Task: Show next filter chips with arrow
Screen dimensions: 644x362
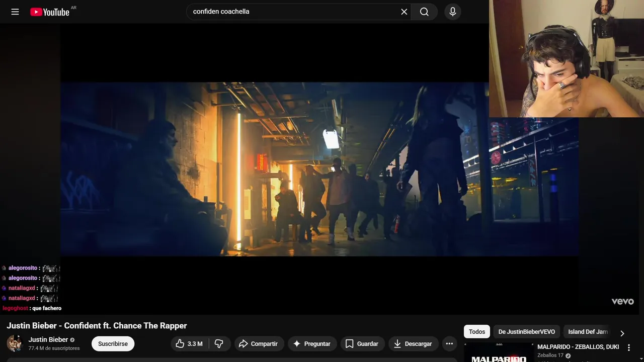Action: point(622,333)
